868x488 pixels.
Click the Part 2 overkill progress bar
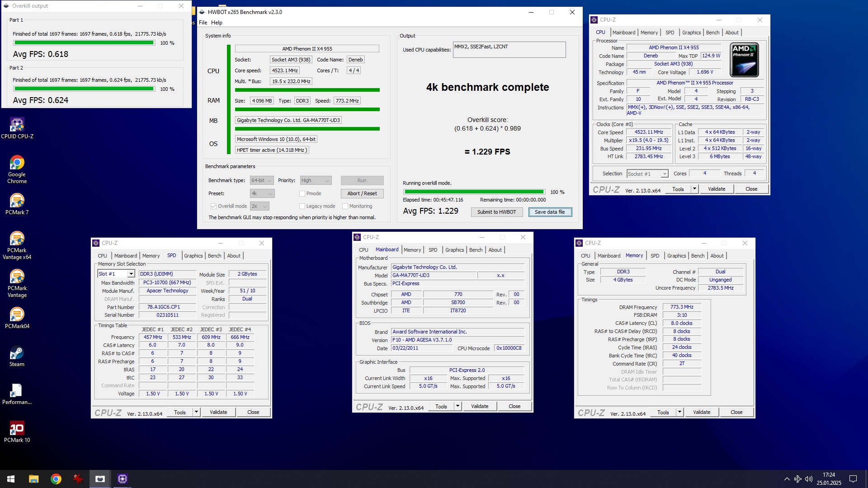pyautogui.click(x=84, y=89)
